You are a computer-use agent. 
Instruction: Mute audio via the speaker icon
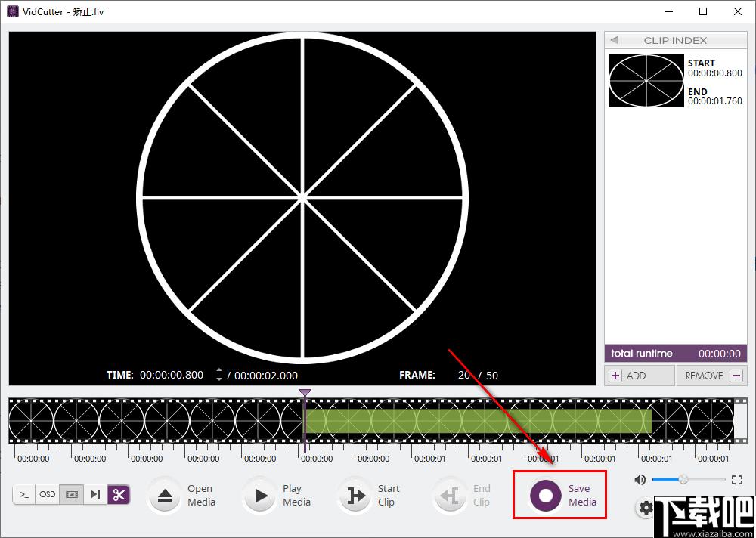[x=640, y=479]
